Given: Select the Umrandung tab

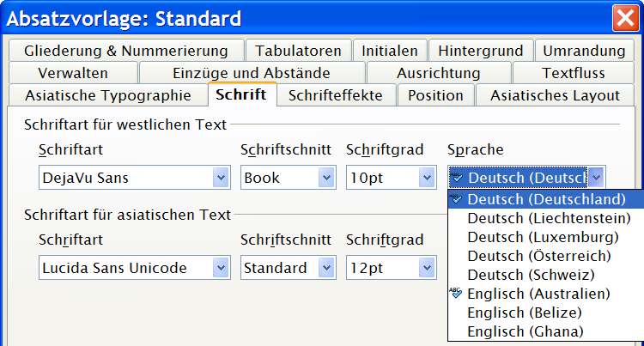Looking at the screenshot, I should (x=584, y=51).
